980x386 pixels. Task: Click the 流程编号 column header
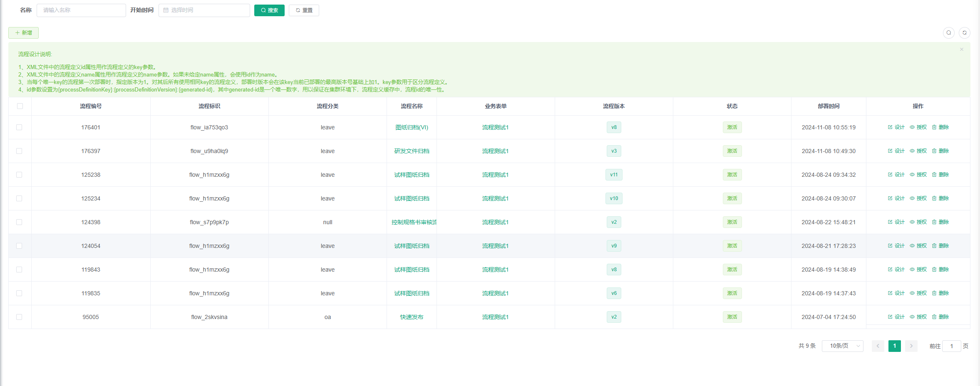click(x=91, y=106)
